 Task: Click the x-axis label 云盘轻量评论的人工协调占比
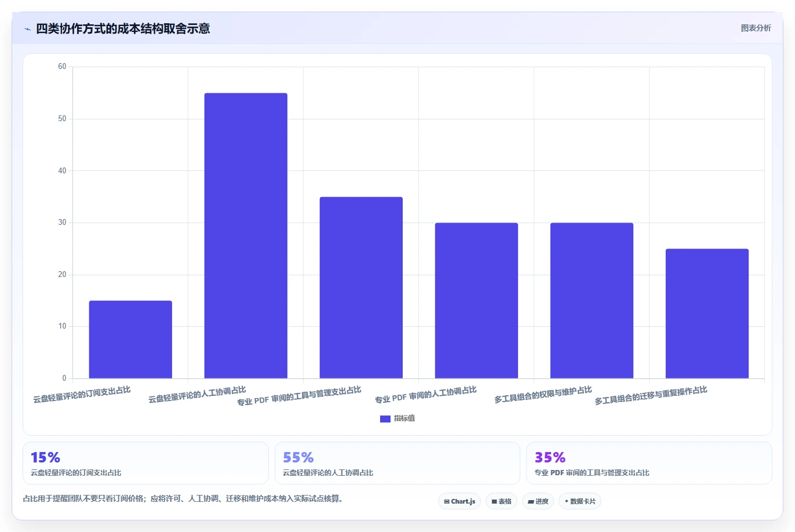[197, 395]
